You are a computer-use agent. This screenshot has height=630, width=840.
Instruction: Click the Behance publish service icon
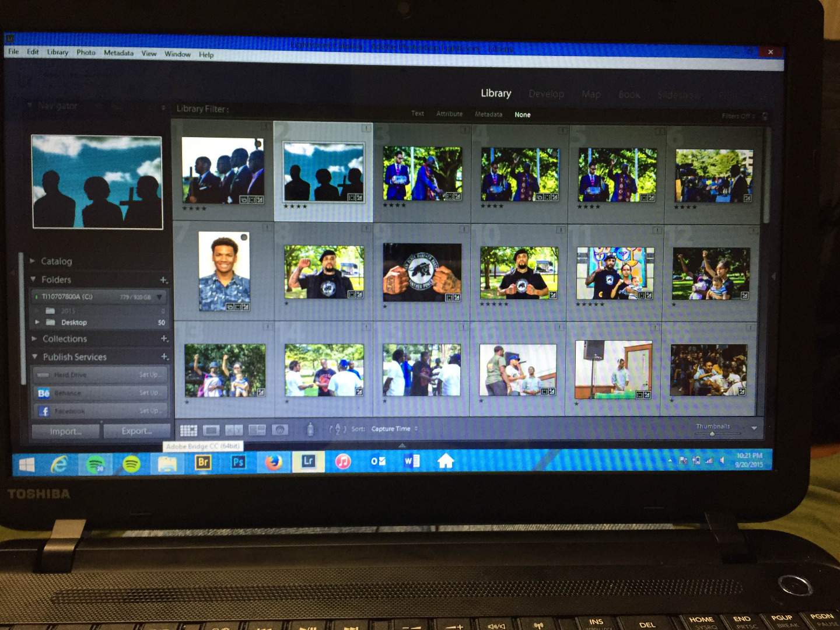pyautogui.click(x=44, y=393)
